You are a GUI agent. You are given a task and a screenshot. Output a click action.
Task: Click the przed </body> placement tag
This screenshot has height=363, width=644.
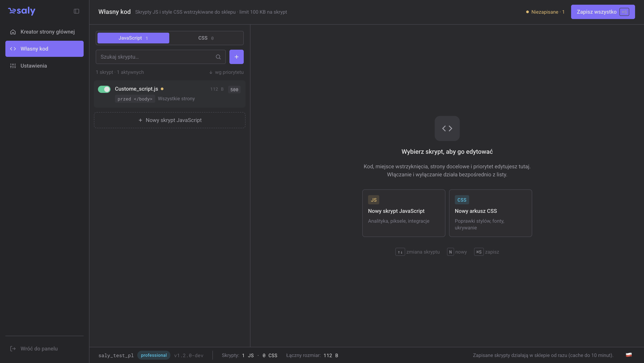click(x=135, y=99)
